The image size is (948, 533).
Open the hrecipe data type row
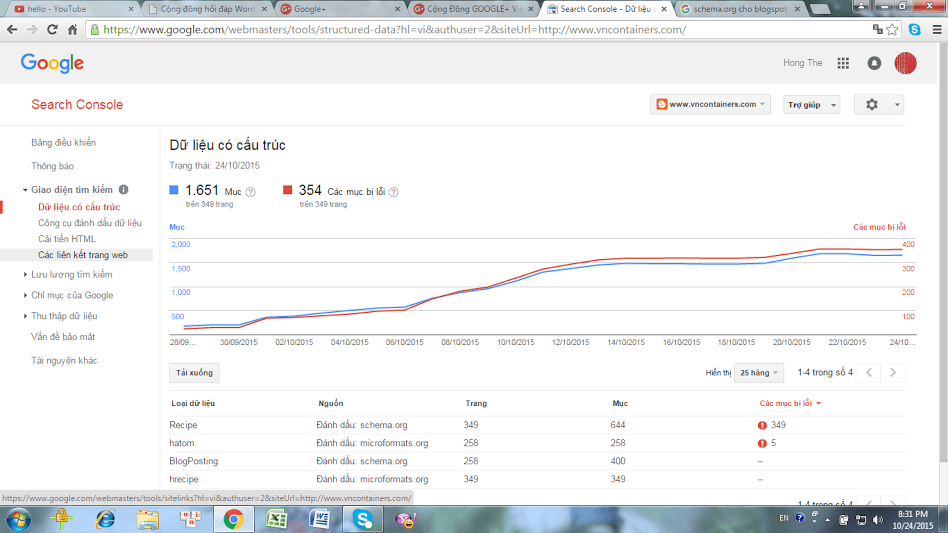[x=537, y=479]
